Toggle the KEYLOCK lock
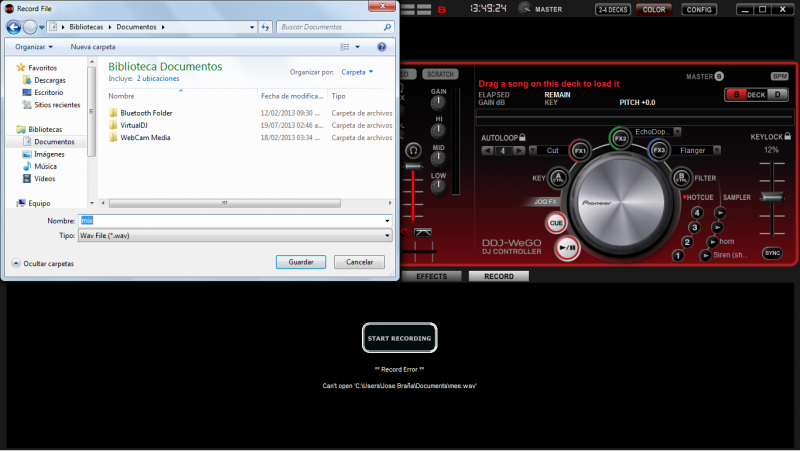 pyautogui.click(x=788, y=136)
